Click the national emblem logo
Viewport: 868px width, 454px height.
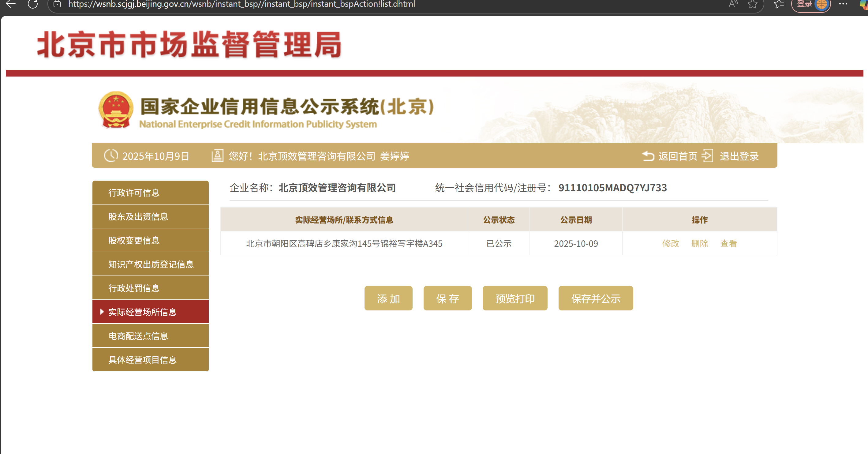[116, 110]
